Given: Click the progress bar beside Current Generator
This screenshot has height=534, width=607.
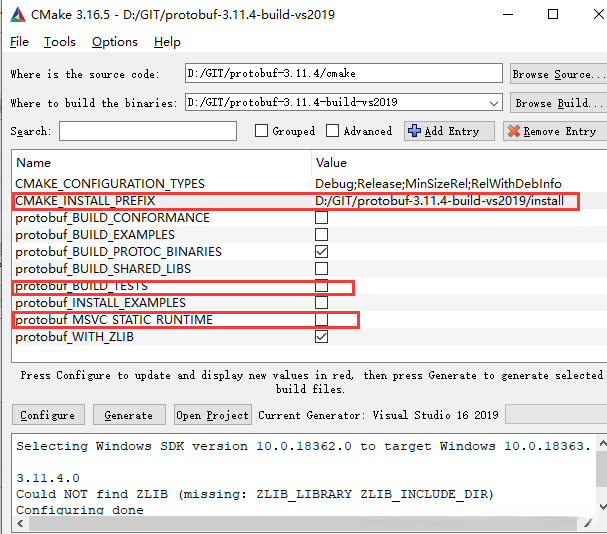Looking at the screenshot, I should click(x=556, y=415).
